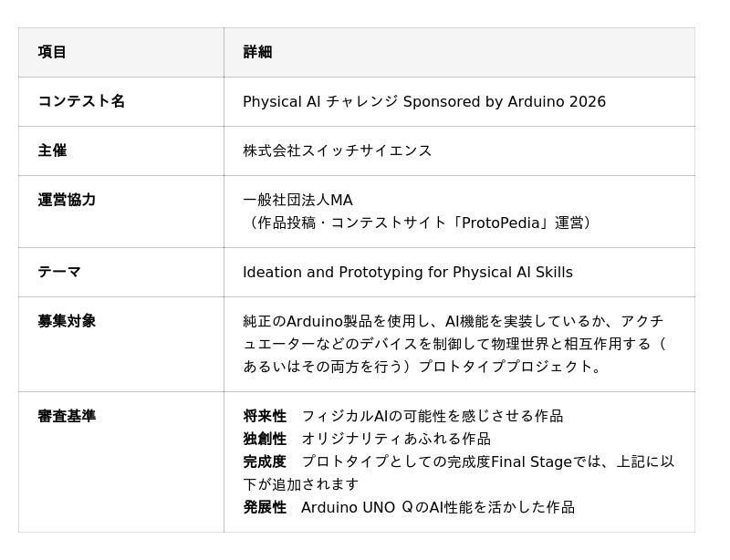Click 株式会社スイッチサイエンス organizer text
The width and height of the screenshot is (730, 560).
[x=338, y=150]
